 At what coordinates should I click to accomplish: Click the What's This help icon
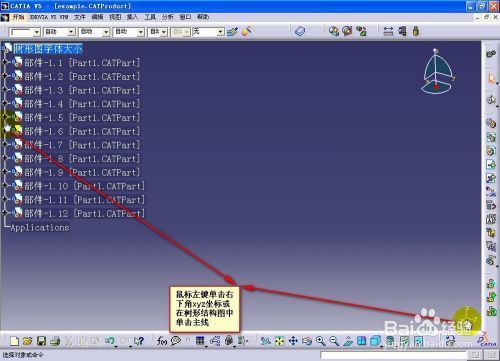click(x=139, y=341)
